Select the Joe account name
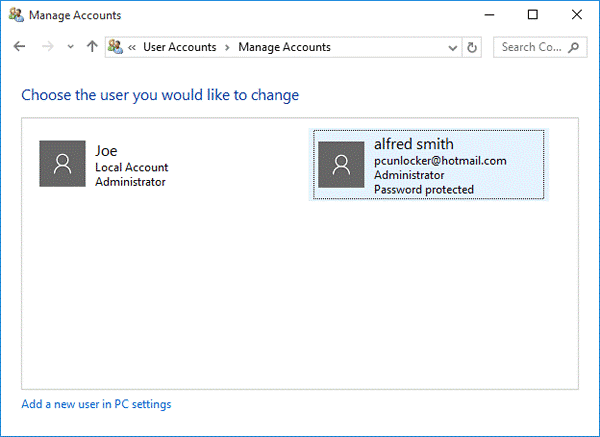 tap(106, 150)
